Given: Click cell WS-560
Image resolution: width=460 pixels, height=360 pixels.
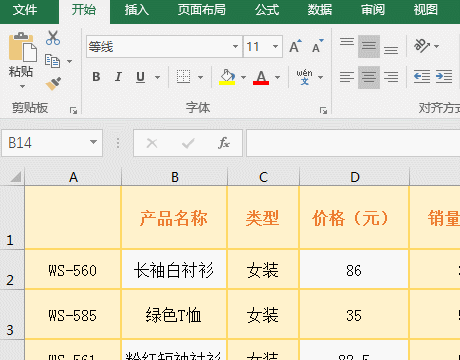Looking at the screenshot, I should pos(73,269).
